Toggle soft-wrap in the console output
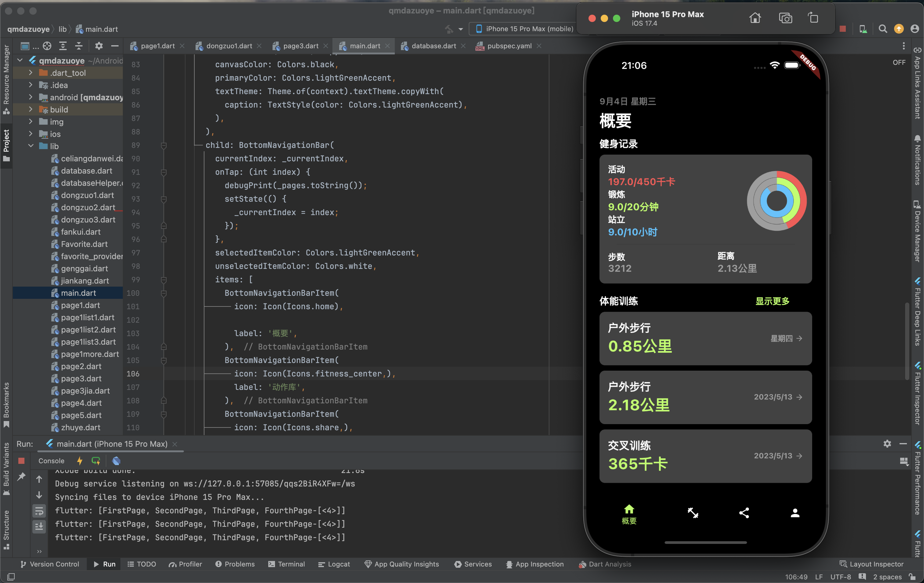 pos(39,511)
